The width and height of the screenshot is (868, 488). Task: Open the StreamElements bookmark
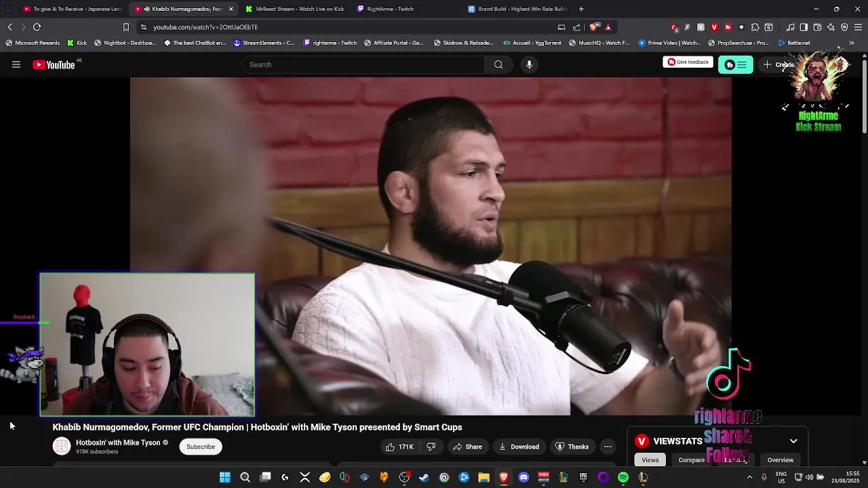click(264, 43)
